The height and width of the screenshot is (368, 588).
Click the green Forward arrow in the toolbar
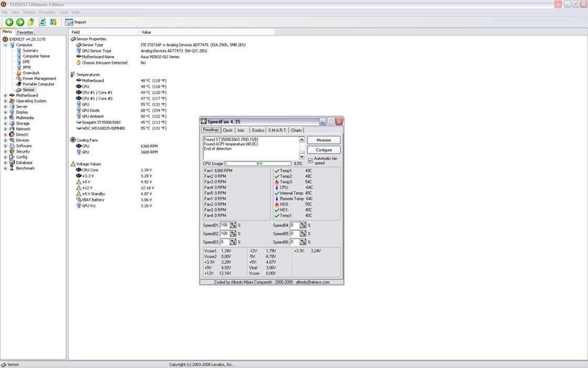pos(20,22)
